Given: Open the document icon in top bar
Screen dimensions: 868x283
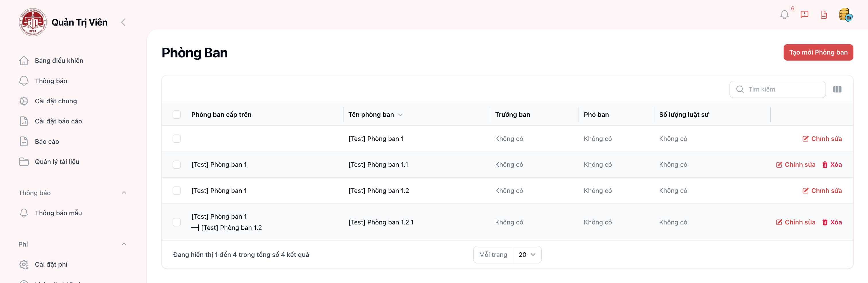Looking at the screenshot, I should point(824,15).
